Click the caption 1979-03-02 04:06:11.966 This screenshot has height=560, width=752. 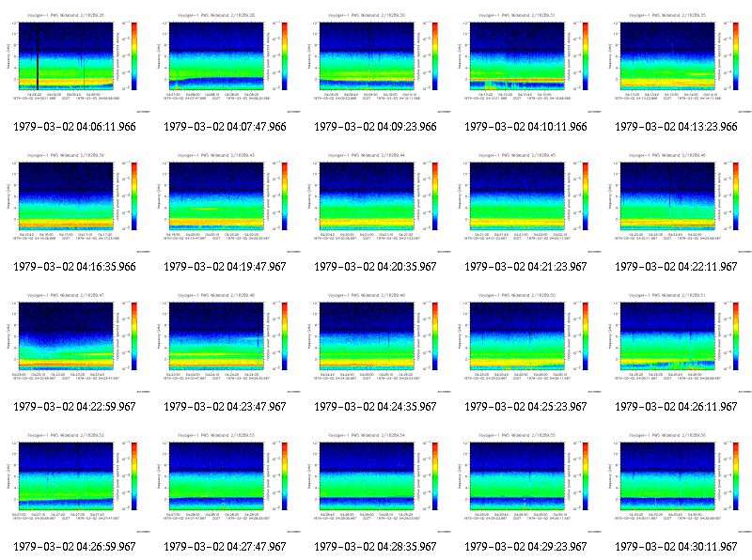75,127
